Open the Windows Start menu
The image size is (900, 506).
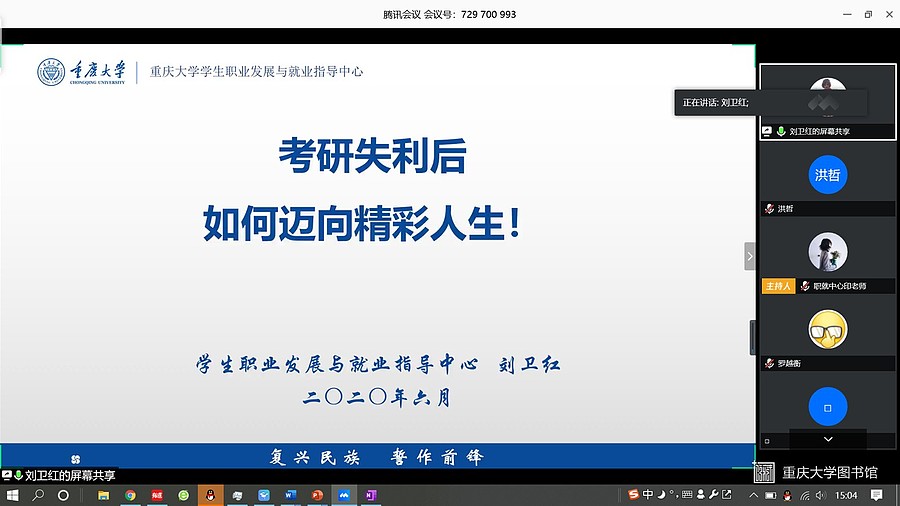tap(13, 495)
